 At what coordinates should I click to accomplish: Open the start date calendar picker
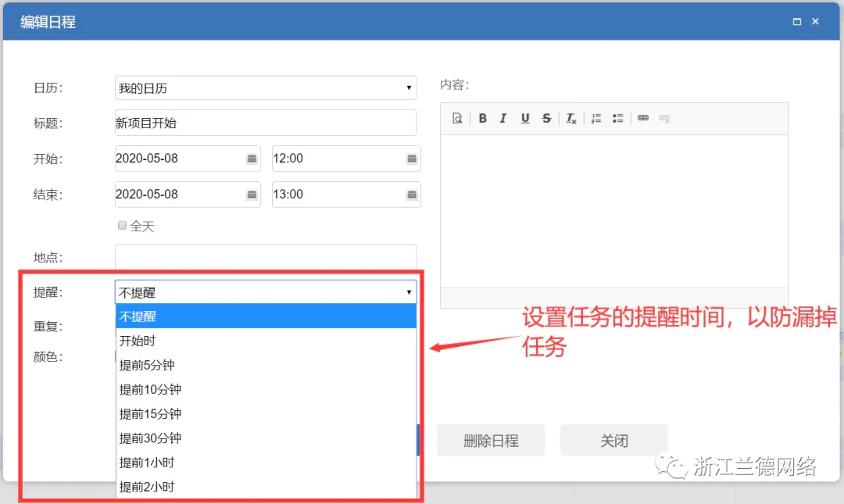(252, 159)
